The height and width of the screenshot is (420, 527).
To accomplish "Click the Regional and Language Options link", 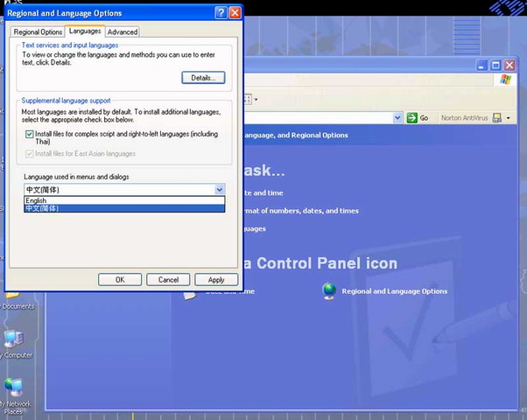I will pyautogui.click(x=394, y=291).
